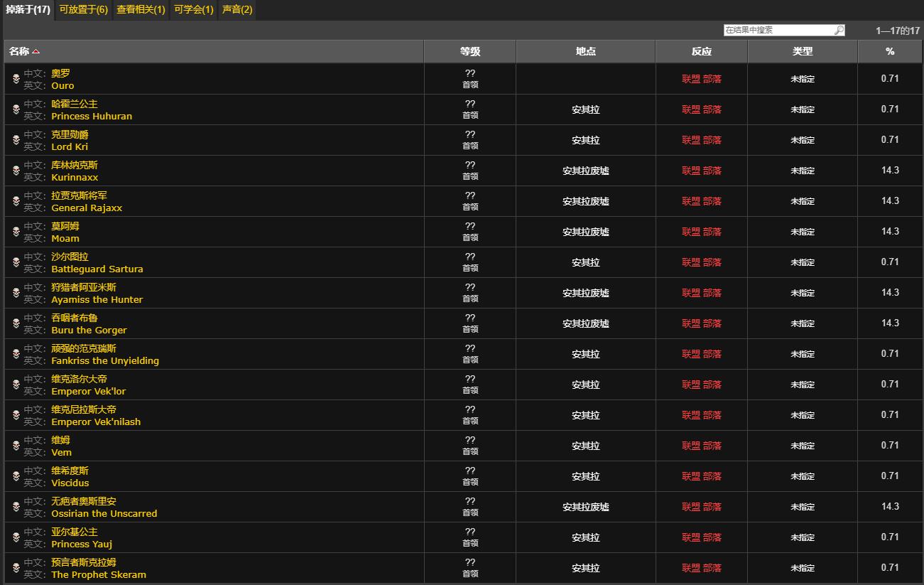924x585 pixels.
Task: Open the 可学会(1) tab
Action: [194, 10]
